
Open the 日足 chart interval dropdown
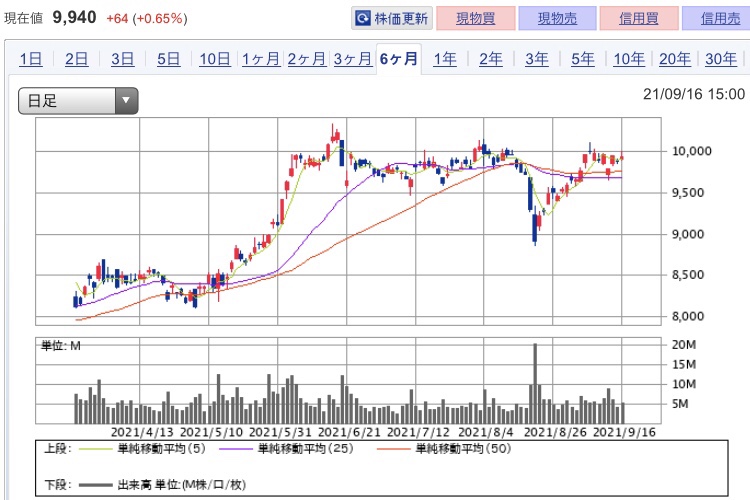tap(78, 101)
